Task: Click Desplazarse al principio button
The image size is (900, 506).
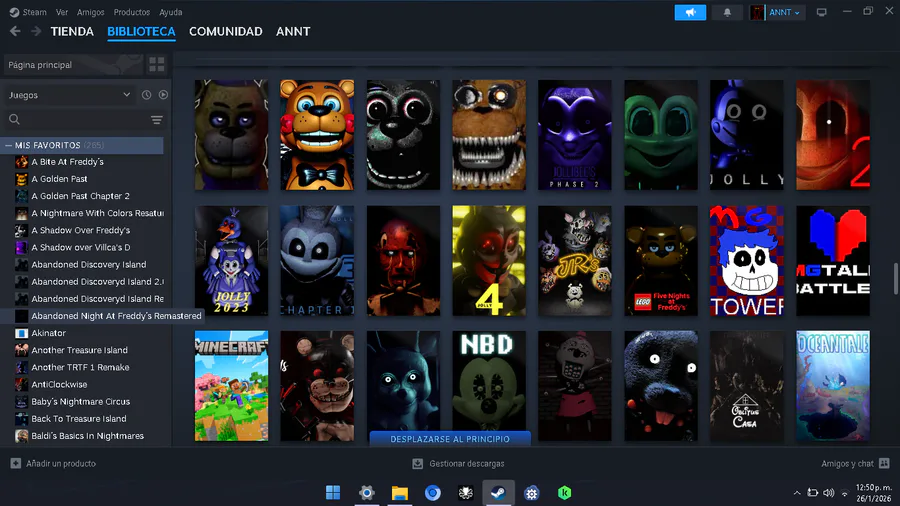Action: (x=450, y=439)
